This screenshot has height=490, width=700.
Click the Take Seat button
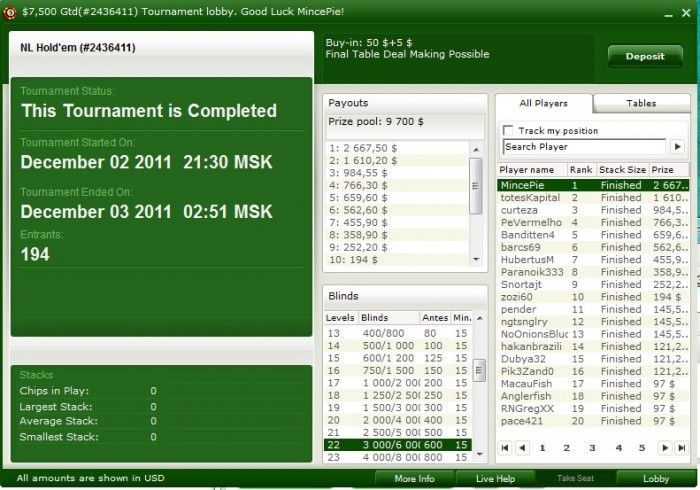click(x=575, y=478)
